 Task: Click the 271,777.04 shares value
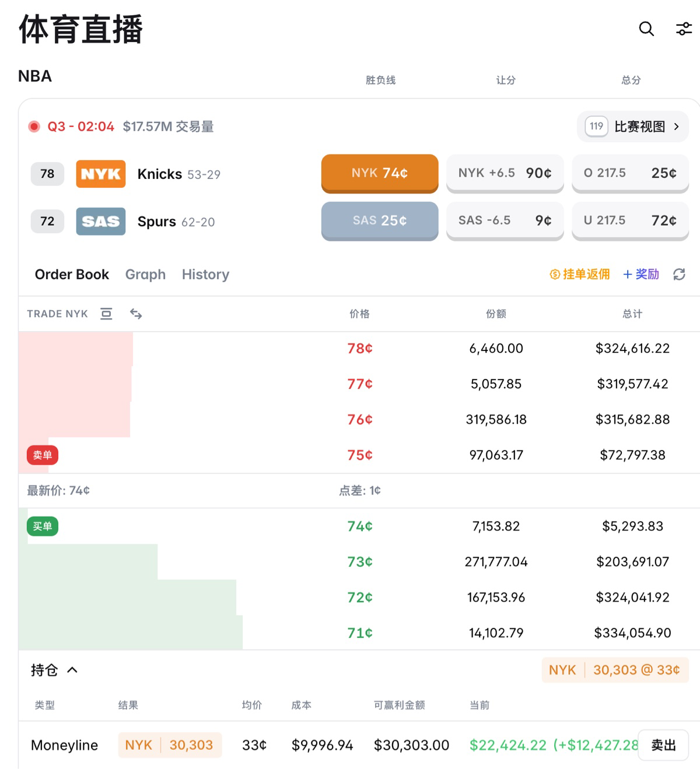pyautogui.click(x=496, y=561)
